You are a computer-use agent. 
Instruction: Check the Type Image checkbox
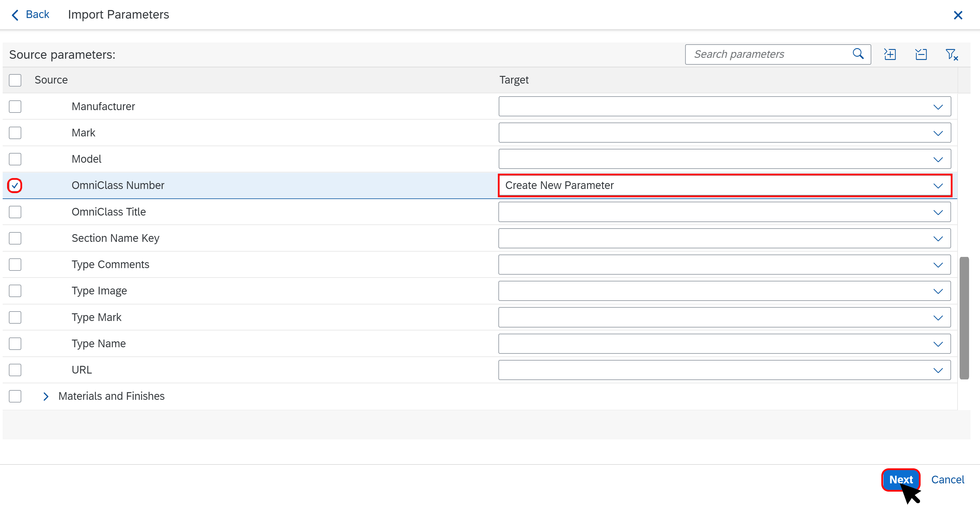(15, 291)
